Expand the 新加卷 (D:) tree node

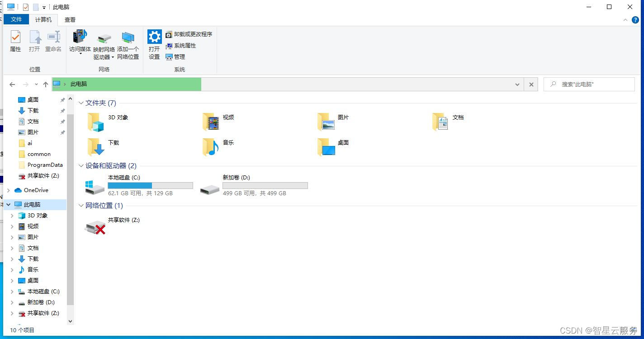pyautogui.click(x=12, y=302)
